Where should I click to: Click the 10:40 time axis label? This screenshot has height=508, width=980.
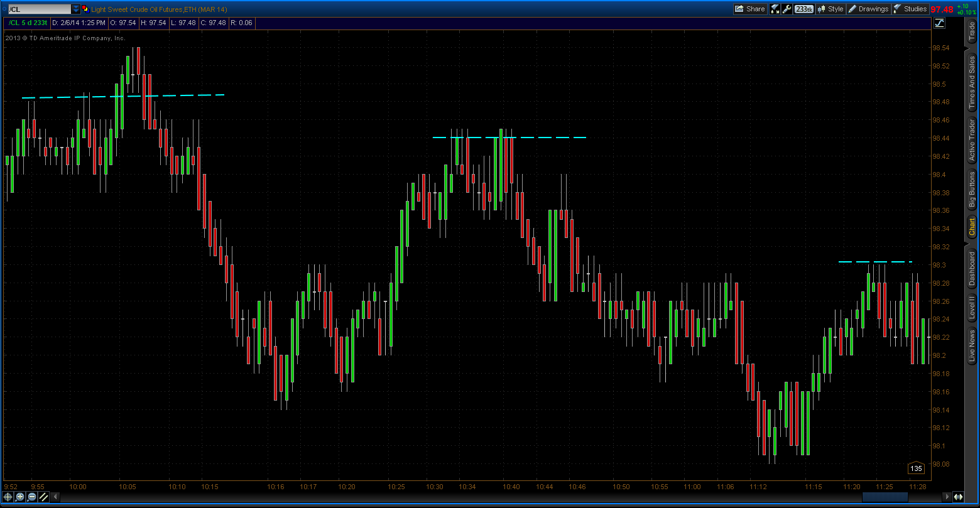(511, 487)
